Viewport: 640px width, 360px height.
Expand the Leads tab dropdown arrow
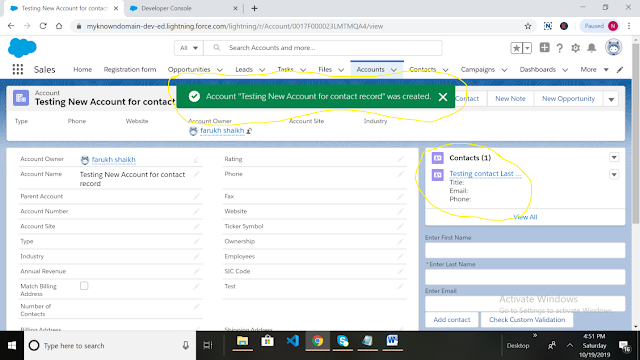pyautogui.click(x=262, y=70)
